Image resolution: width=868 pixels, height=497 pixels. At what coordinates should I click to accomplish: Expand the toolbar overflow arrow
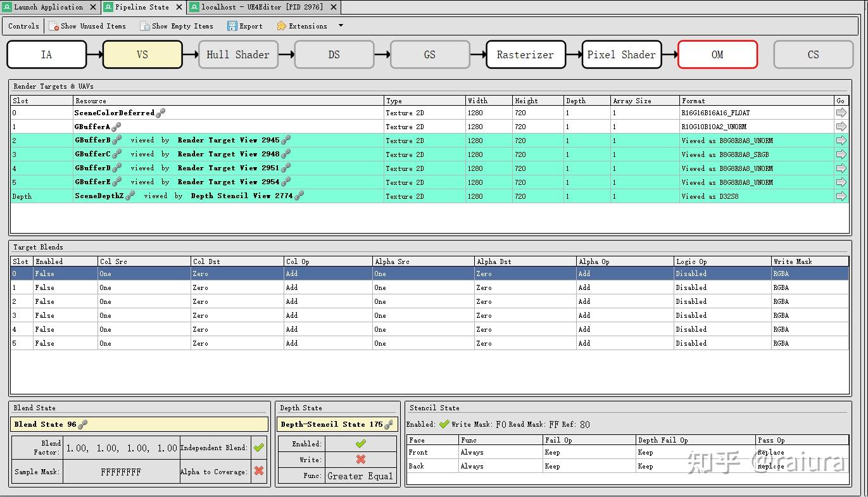coord(341,26)
